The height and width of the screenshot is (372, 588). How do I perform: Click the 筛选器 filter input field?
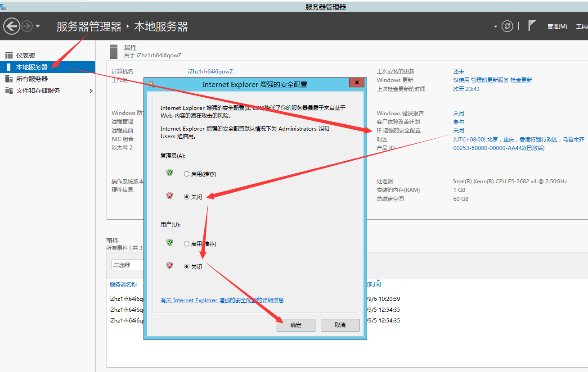tap(127, 265)
